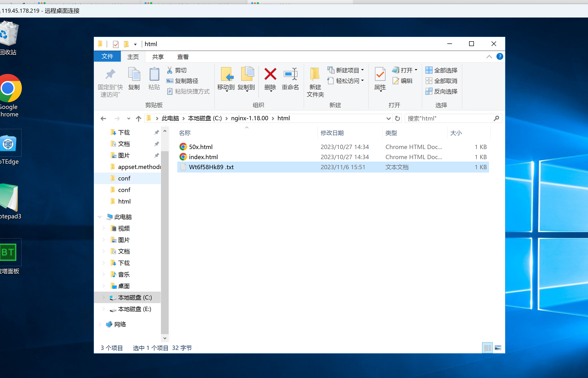This screenshot has width=588, height=378.
Task: Click the Copy icon in clipboard group
Action: (x=134, y=74)
